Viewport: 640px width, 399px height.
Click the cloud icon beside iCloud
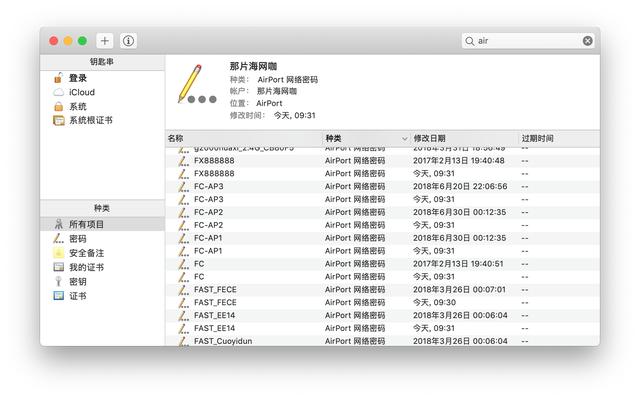58,92
